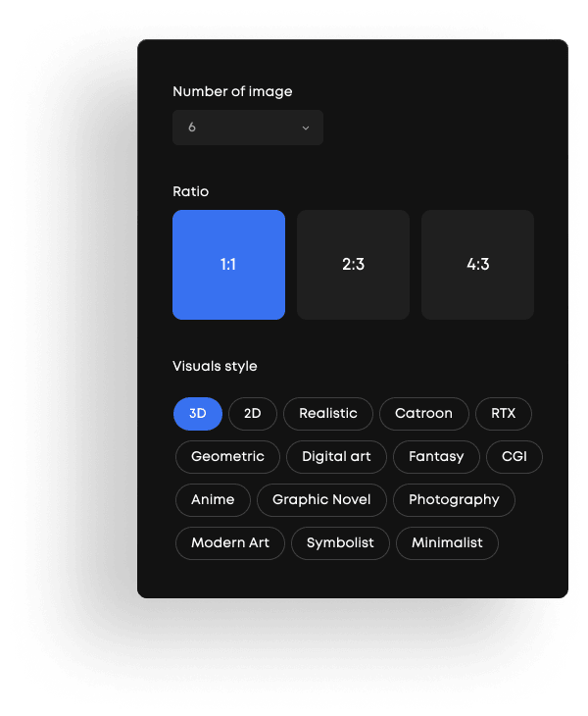Click the CGI style tag

(514, 457)
